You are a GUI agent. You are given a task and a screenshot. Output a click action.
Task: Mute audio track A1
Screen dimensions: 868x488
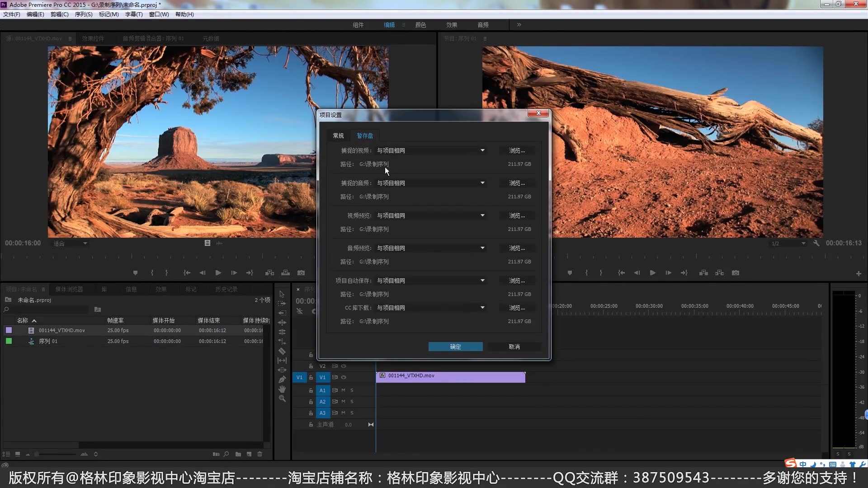pos(343,390)
